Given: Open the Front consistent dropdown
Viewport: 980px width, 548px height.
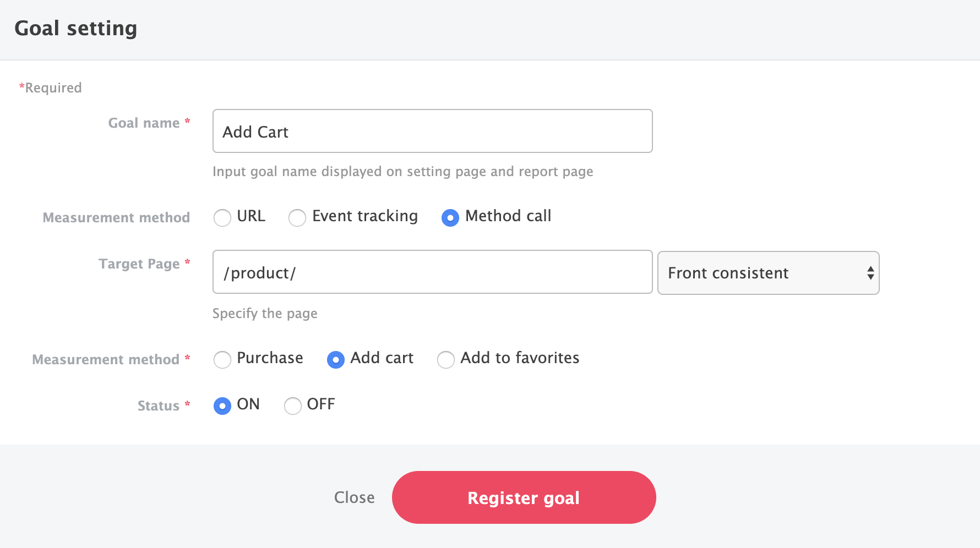Looking at the screenshot, I should pos(768,273).
